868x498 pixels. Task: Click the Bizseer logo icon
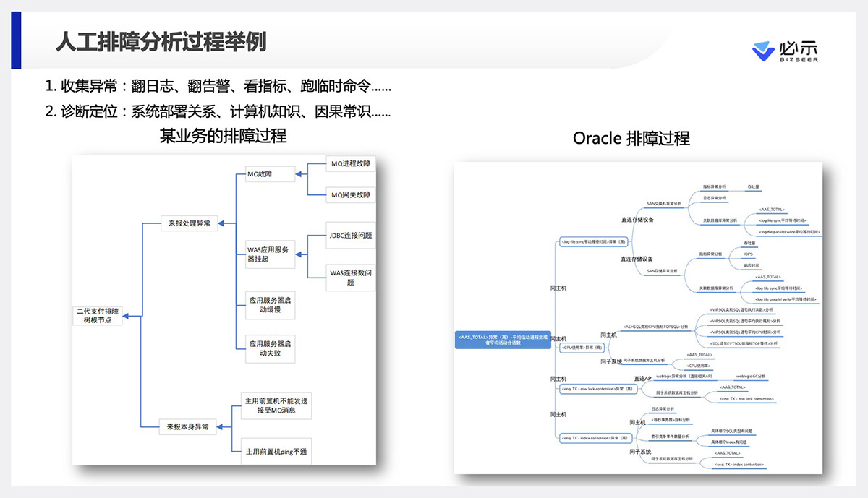[764, 51]
